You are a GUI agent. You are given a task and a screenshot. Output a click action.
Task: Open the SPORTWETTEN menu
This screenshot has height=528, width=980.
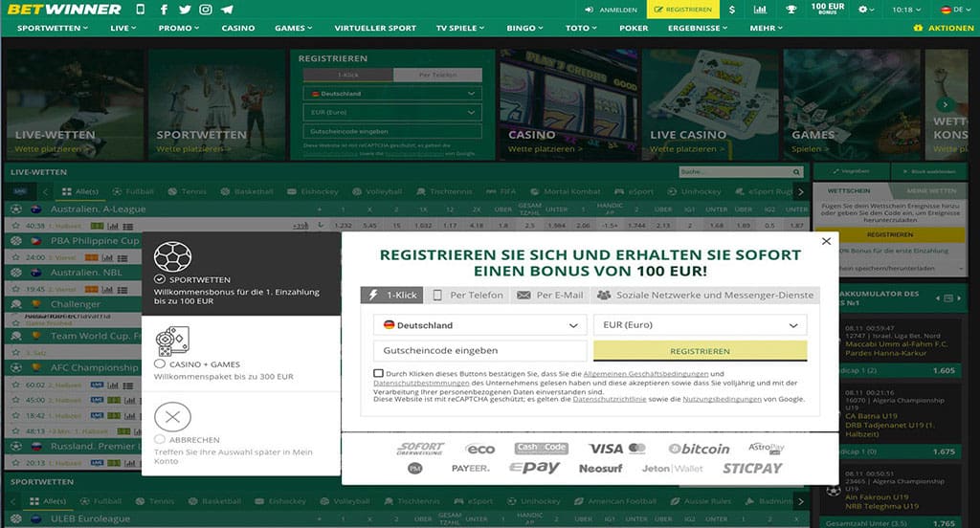click(53, 28)
